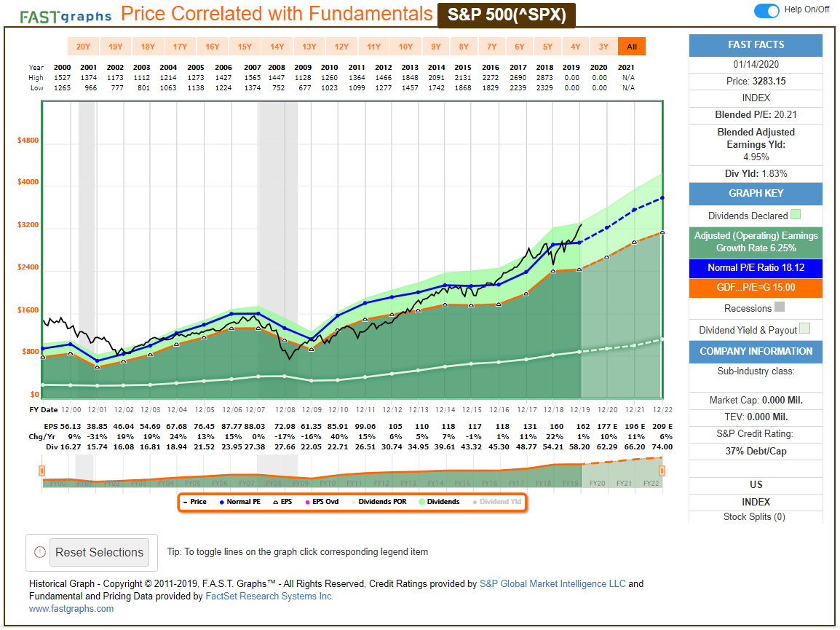The width and height of the screenshot is (840, 630).
Task: Click the reset icon beside Reset Selections
Action: 39,552
